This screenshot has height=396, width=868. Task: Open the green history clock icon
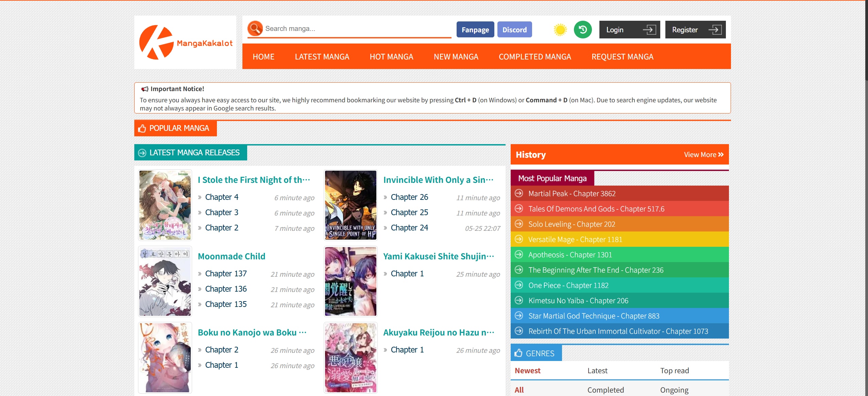coord(583,30)
